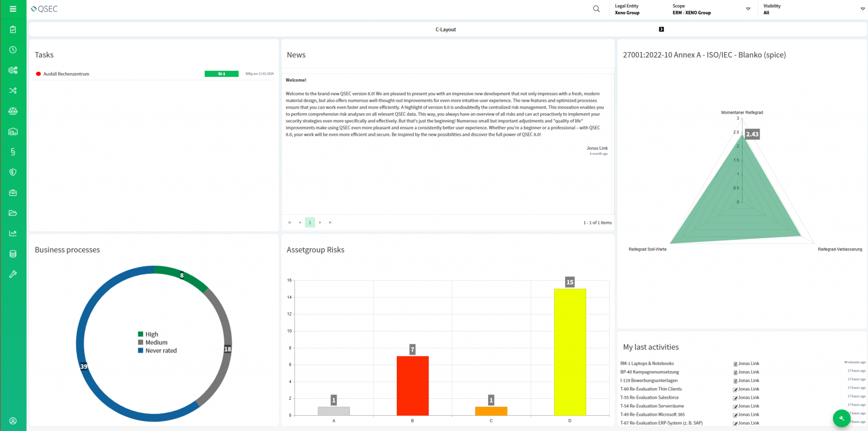The image size is (868, 431).
Task: Select the scales-of-justice compliance icon
Action: tap(12, 111)
